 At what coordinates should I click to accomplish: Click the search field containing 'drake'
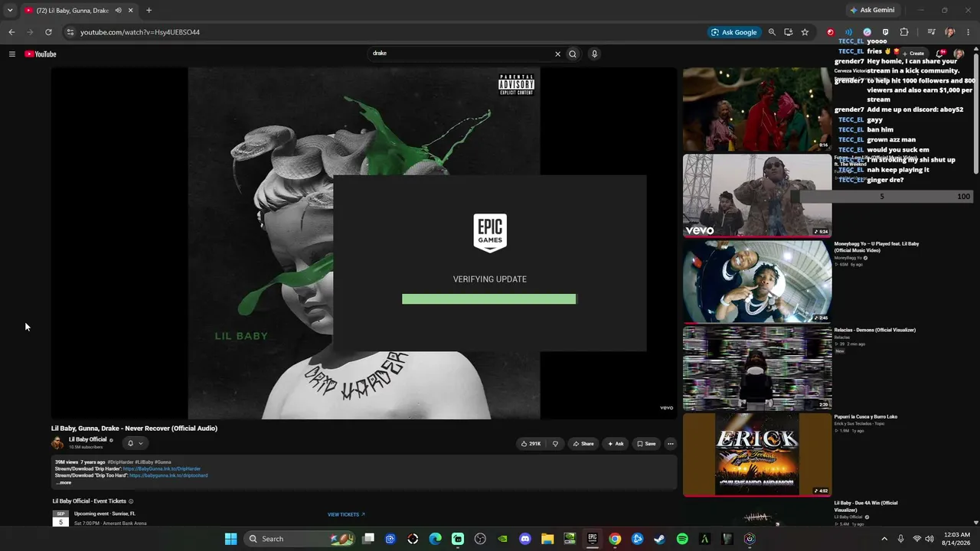[x=461, y=54]
